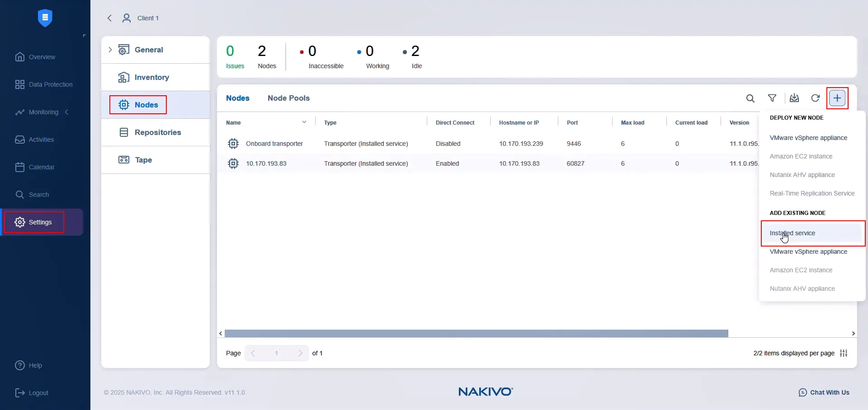Viewport: 868px width, 410px height.
Task: Click the Inaccessible counter
Action: tap(322, 57)
